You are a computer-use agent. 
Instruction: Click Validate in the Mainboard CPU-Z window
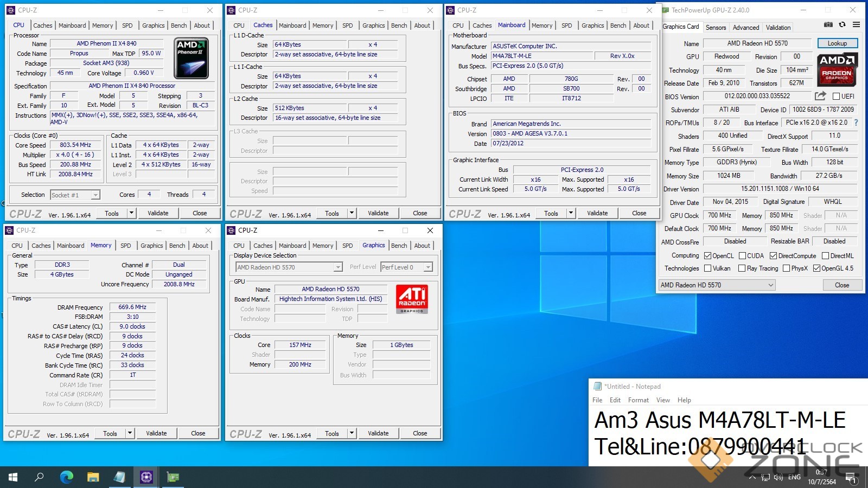(597, 213)
